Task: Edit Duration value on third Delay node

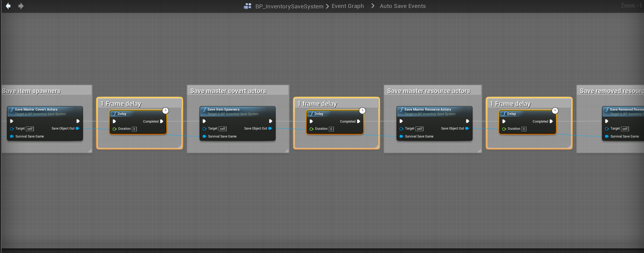Action: [x=524, y=129]
